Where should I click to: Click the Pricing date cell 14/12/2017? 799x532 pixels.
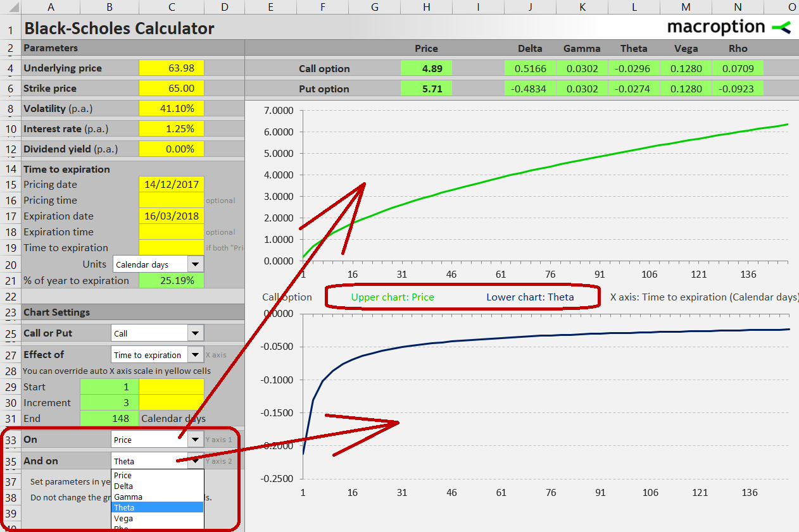(172, 185)
